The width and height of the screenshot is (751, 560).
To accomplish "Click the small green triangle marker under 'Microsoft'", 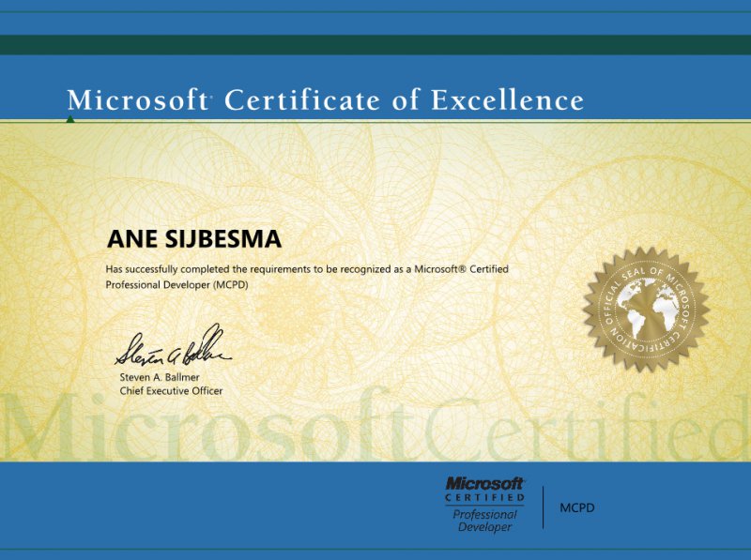I will (x=70, y=119).
